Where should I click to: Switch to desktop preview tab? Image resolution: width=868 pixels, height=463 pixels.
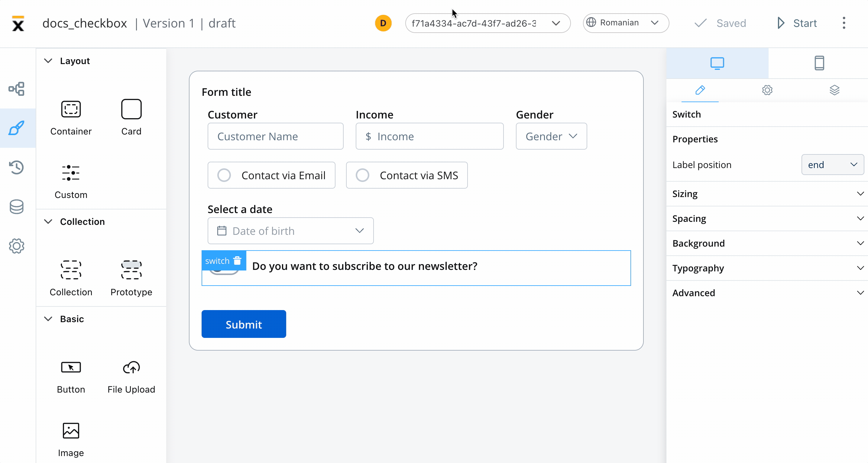(x=717, y=63)
